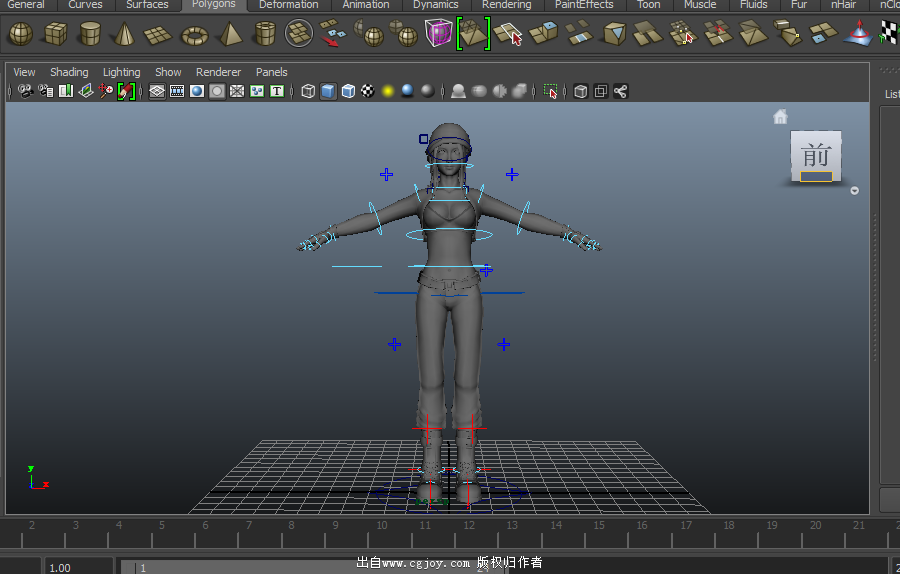Image resolution: width=900 pixels, height=574 pixels.
Task: Toggle the Field Chart display
Action: [x=237, y=91]
